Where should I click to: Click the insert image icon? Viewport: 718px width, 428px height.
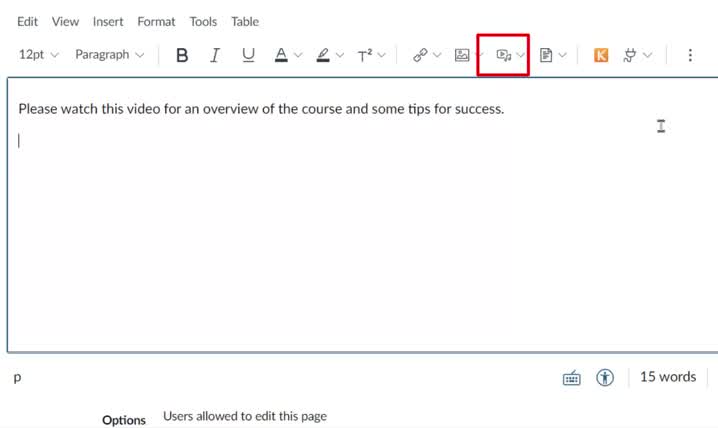(x=462, y=55)
